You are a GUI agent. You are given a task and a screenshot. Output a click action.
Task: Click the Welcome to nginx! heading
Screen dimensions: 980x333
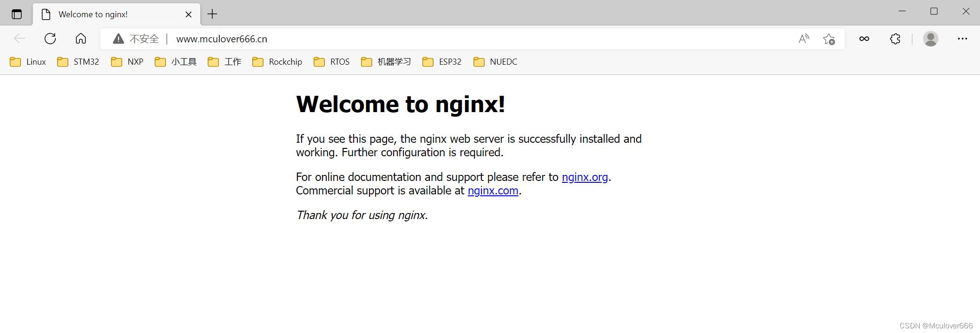point(401,104)
